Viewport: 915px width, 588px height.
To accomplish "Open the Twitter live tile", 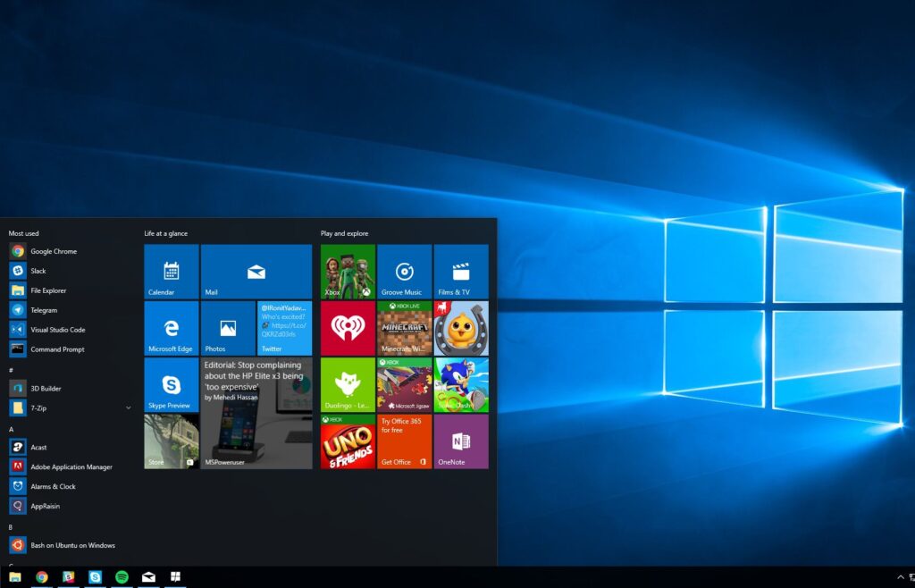I will [285, 329].
